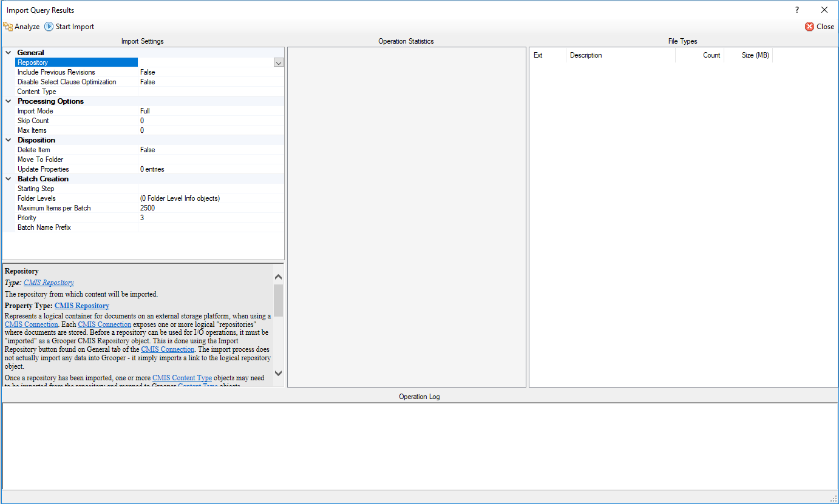
Task: Select the Content Type property
Action: pos(149,92)
